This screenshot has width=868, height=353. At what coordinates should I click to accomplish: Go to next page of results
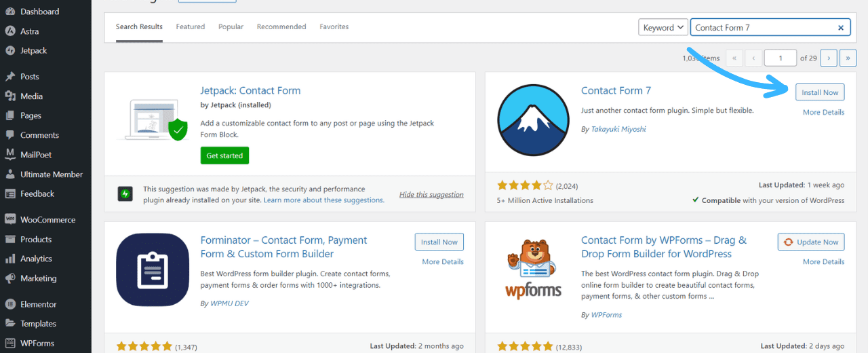pyautogui.click(x=829, y=58)
